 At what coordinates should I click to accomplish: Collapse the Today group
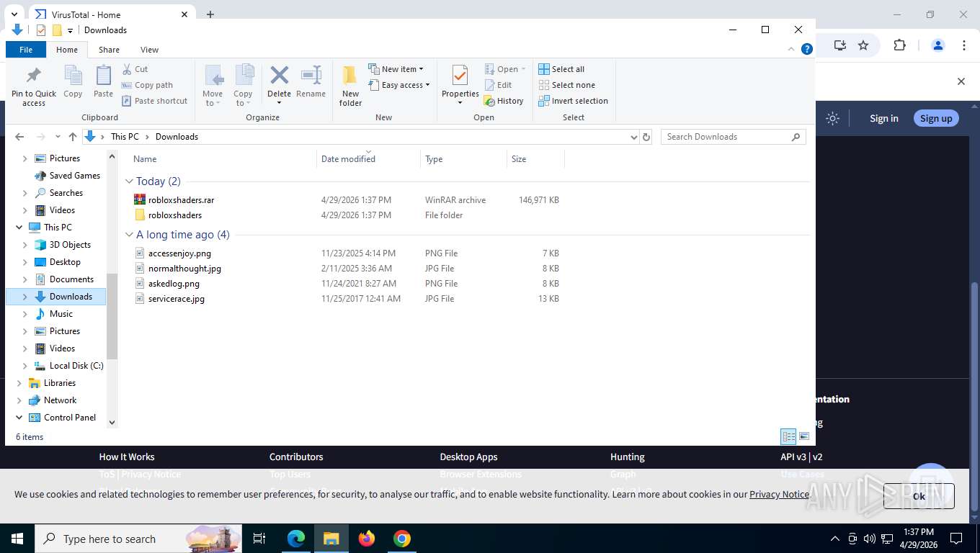[130, 181]
